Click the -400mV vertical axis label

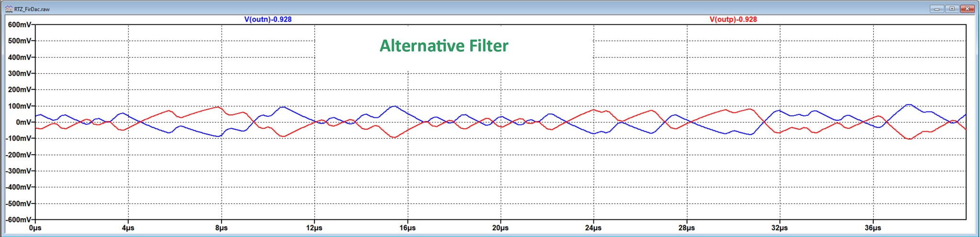pos(19,188)
